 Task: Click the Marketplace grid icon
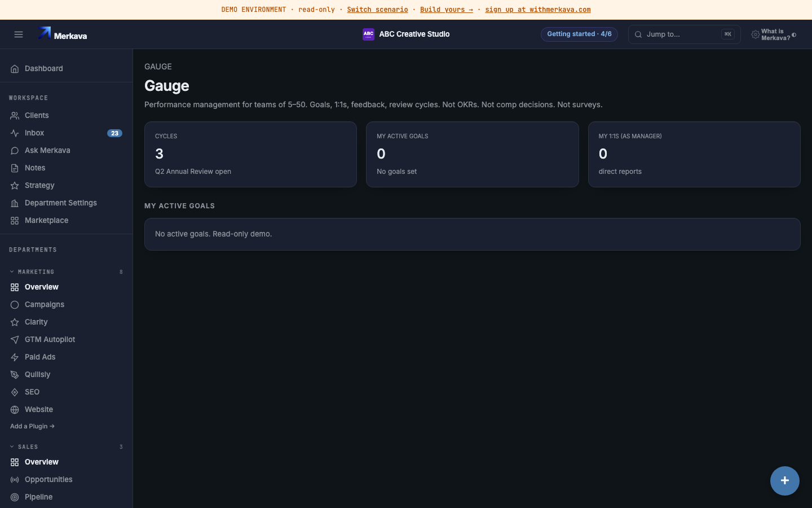click(x=15, y=221)
